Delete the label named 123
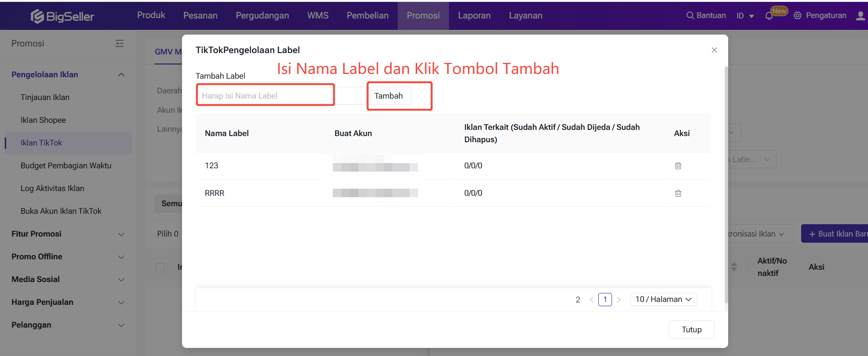The height and width of the screenshot is (356, 868). click(x=678, y=166)
